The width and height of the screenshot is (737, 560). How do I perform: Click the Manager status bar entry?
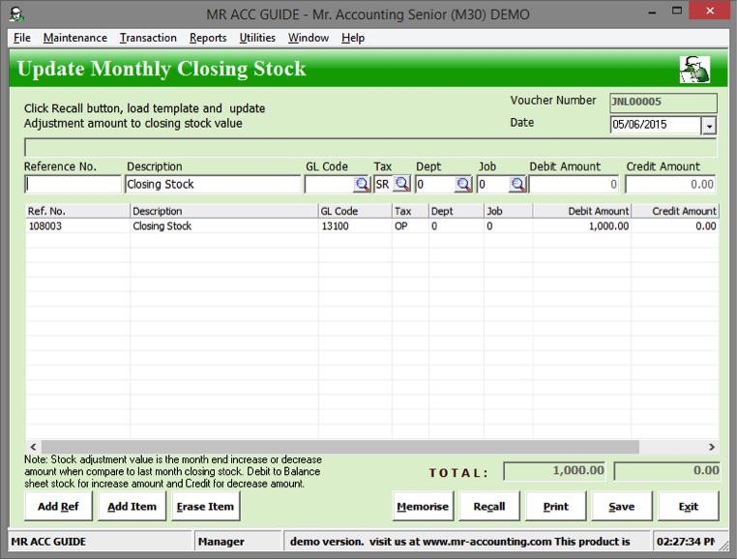[x=238, y=542]
